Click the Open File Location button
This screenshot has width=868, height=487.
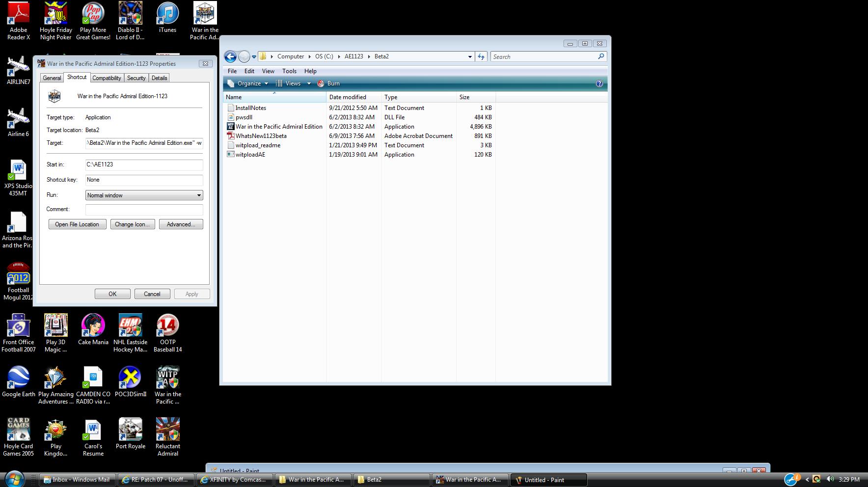tap(77, 224)
